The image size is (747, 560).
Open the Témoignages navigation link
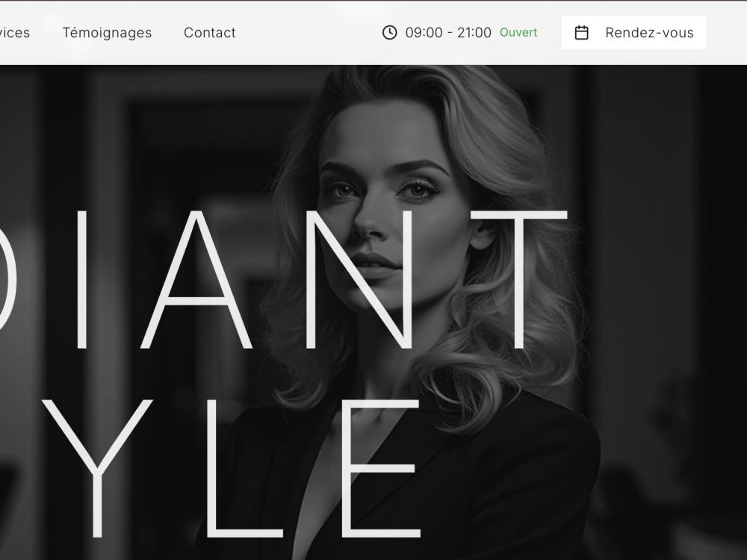point(107,32)
